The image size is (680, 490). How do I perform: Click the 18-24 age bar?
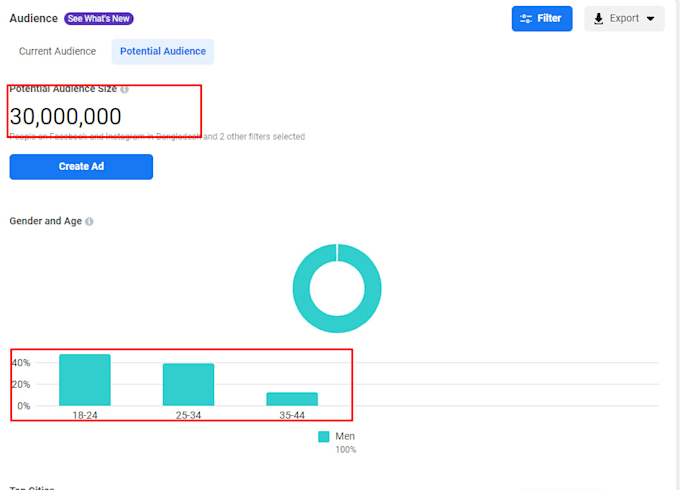click(85, 380)
